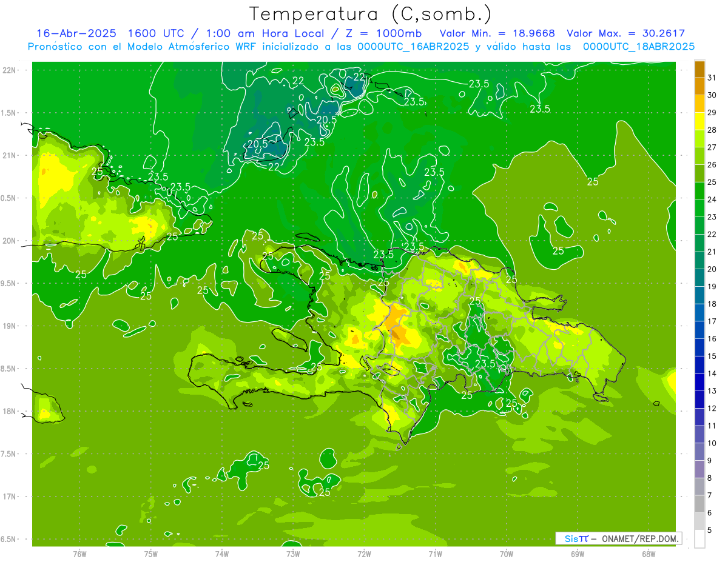Click the "Valor Max. = 30.2617" readout
The height and width of the screenshot is (562, 728).
(x=625, y=33)
